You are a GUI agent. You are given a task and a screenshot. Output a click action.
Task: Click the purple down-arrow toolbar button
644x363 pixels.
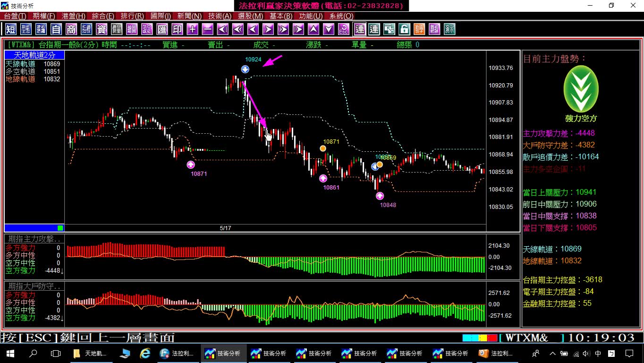click(x=329, y=29)
